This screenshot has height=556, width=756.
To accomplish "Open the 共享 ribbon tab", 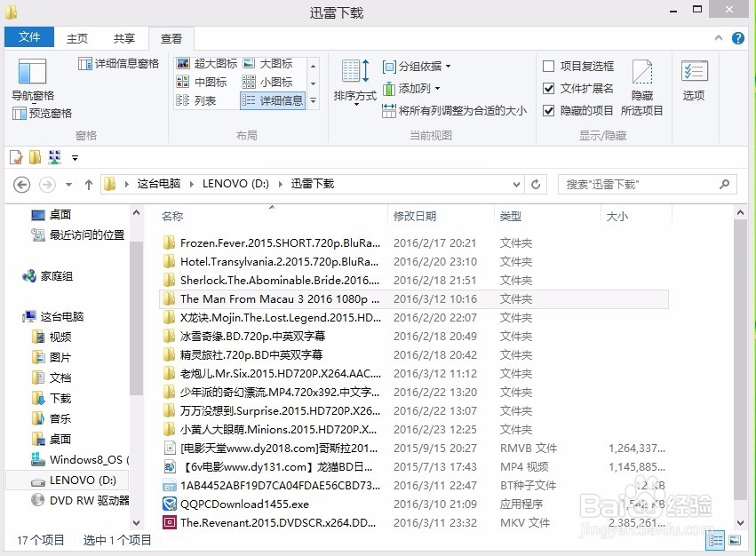I will 124,37.
